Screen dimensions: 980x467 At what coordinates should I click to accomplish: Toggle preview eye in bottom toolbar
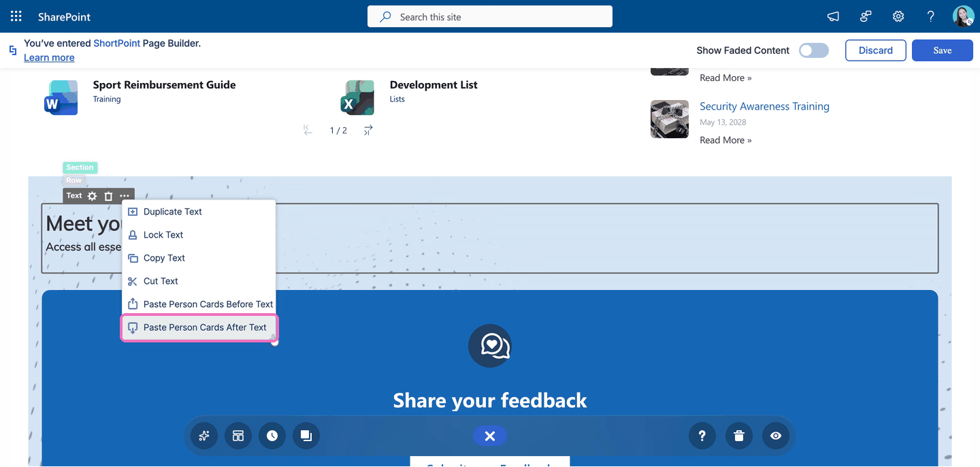coord(776,436)
